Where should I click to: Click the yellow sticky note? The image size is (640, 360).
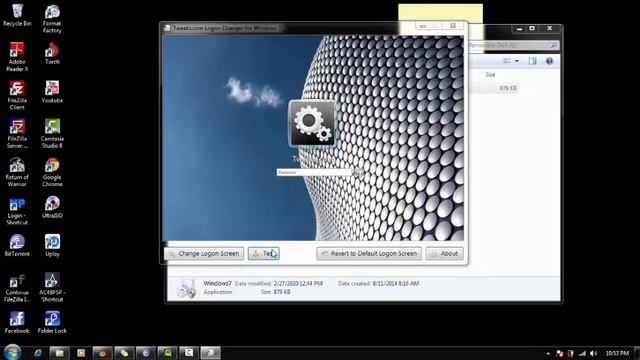(440, 13)
